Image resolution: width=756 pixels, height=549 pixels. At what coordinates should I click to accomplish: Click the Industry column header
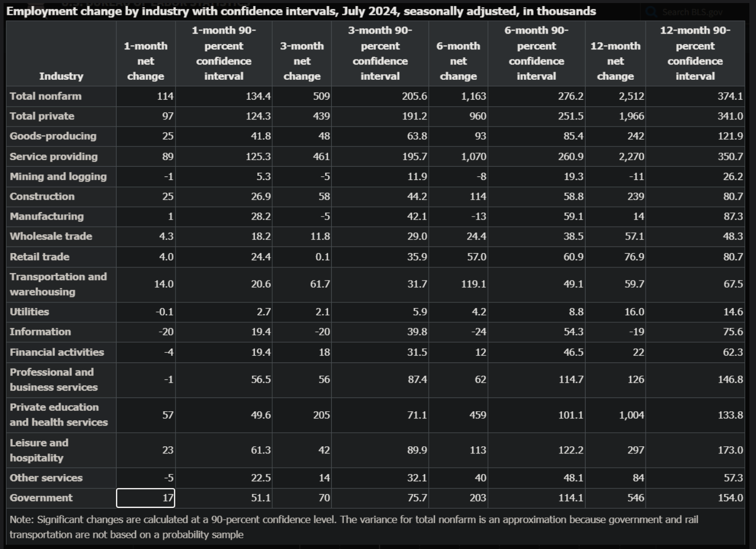click(61, 76)
